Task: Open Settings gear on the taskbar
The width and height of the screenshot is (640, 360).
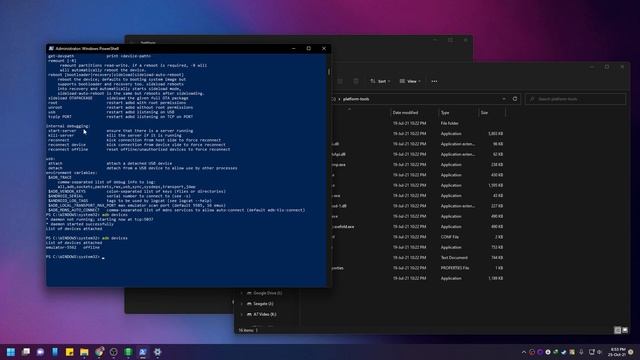Action: 158,352
